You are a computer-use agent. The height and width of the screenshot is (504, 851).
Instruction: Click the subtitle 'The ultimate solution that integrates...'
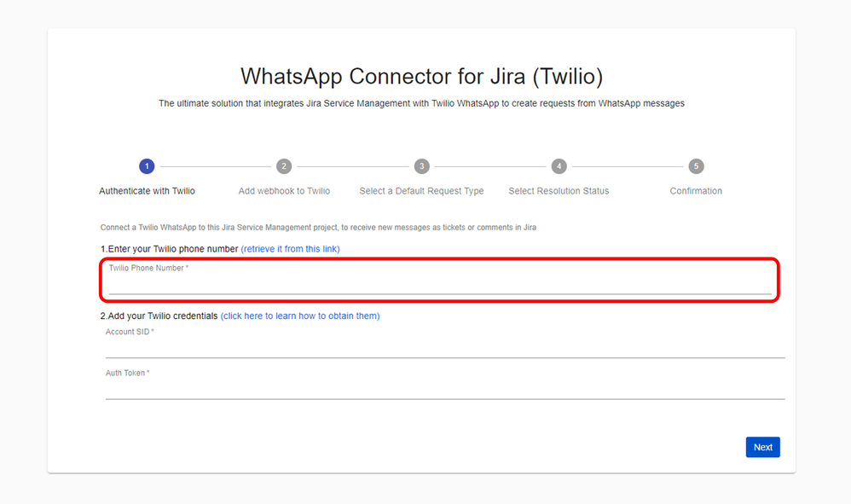pyautogui.click(x=422, y=103)
